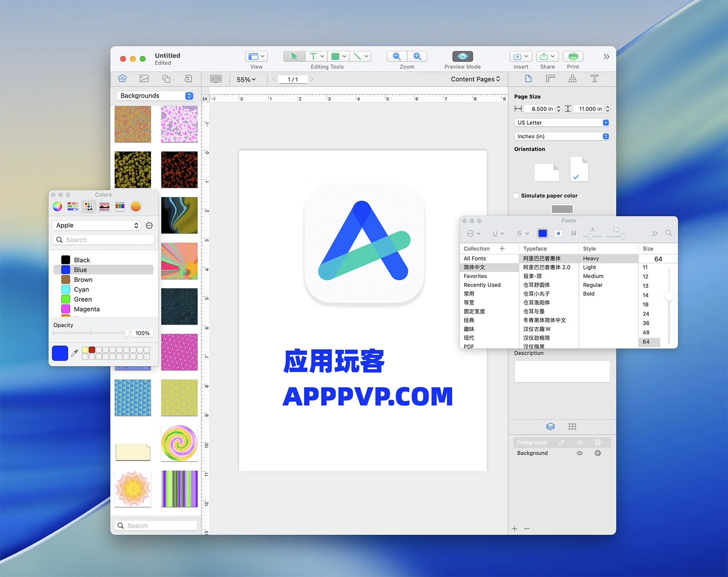
Task: Toggle the two-page spread view icon
Action: click(x=216, y=79)
